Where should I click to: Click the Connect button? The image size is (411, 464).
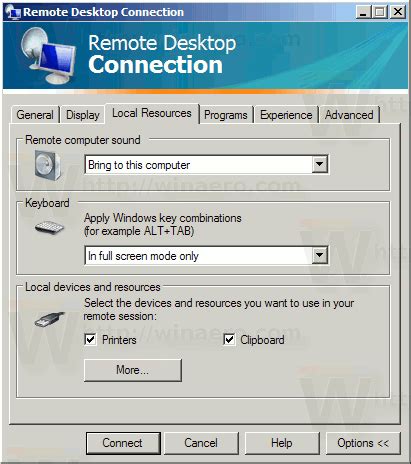123,443
